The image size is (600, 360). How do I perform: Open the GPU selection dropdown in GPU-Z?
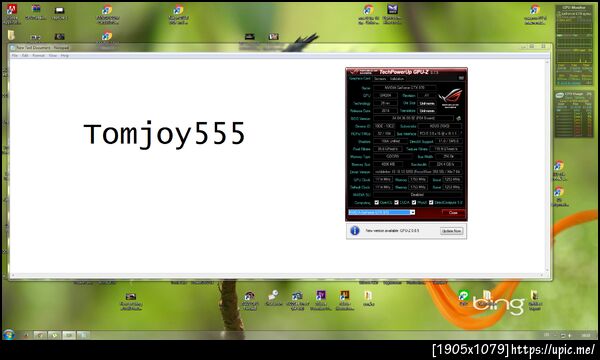pyautogui.click(x=382, y=212)
